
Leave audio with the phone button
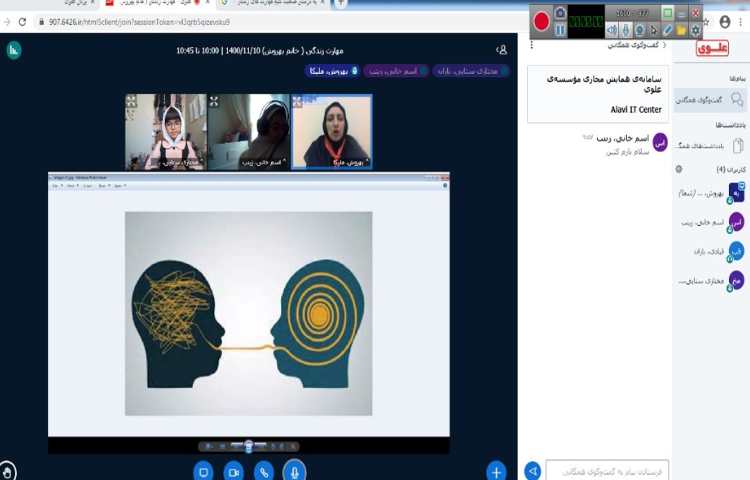coord(264,472)
